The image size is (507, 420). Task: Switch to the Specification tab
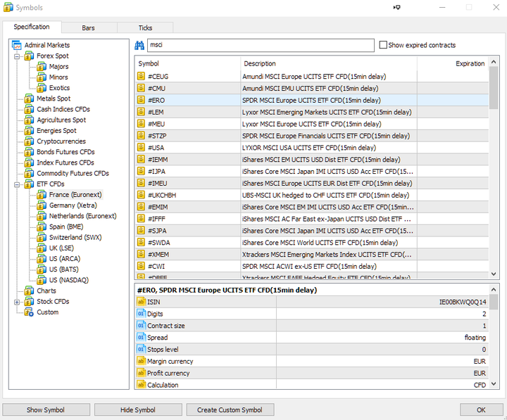(x=32, y=27)
